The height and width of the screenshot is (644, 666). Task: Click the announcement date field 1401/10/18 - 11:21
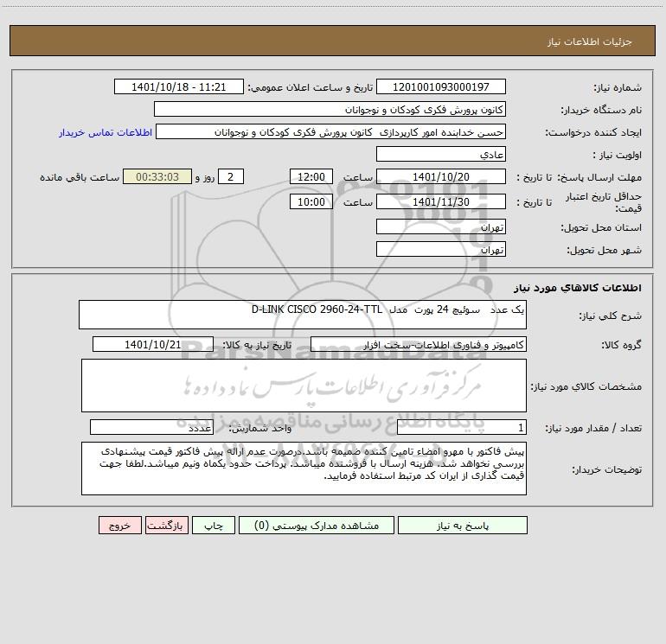point(179,87)
